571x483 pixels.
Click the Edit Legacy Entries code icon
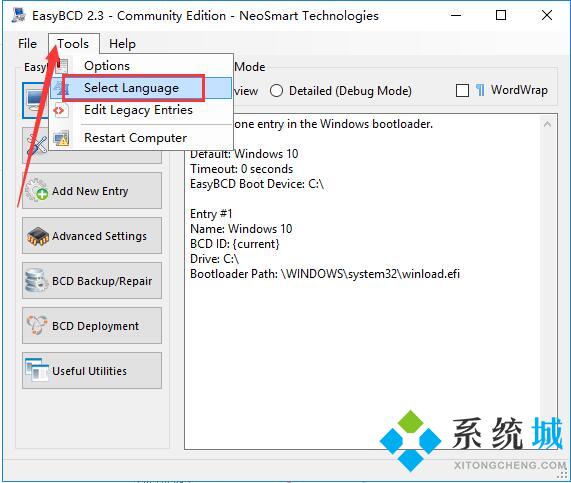[59, 110]
